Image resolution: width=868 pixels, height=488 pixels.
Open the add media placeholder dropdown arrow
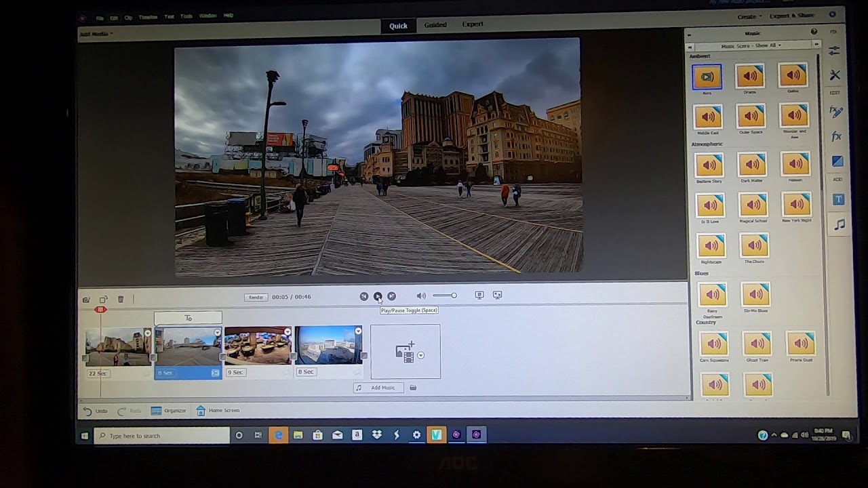point(420,355)
